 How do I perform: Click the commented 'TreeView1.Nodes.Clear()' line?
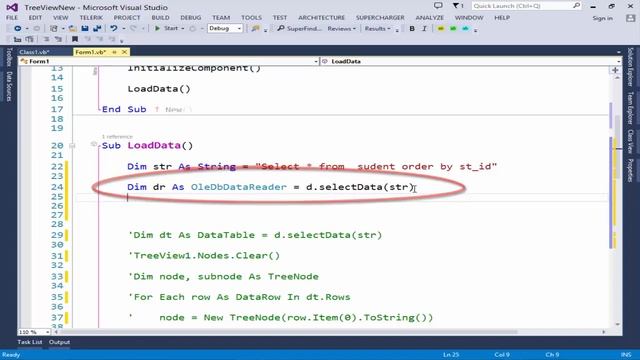(204, 256)
